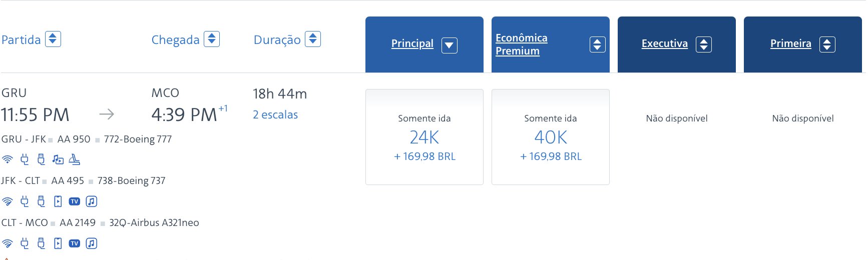Click power outlet icon on JFK-CLT segment
The width and height of the screenshot is (868, 260).
[25, 201]
